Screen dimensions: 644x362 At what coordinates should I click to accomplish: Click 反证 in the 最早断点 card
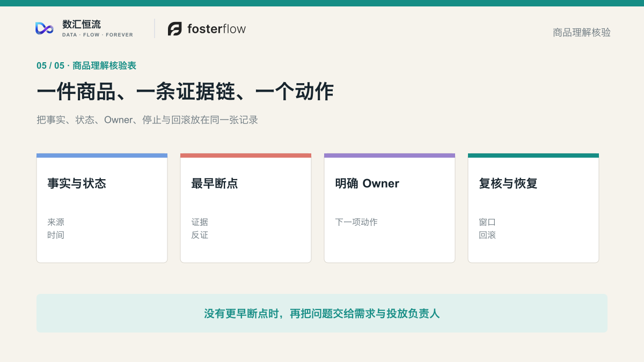[200, 235]
